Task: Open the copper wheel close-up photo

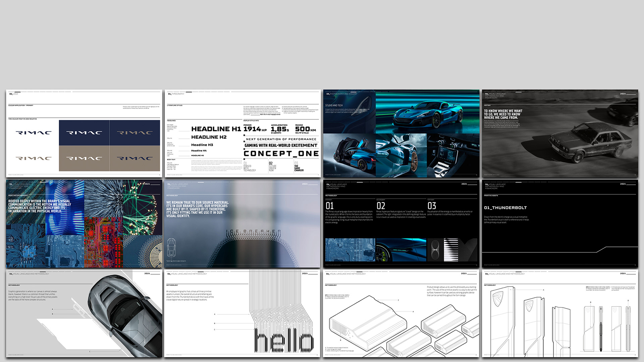Action: [401, 156]
